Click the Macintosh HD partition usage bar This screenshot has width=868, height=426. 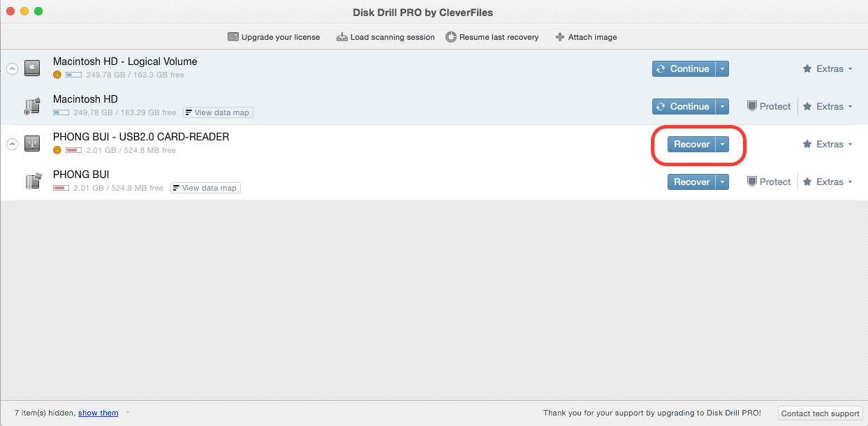(x=61, y=112)
